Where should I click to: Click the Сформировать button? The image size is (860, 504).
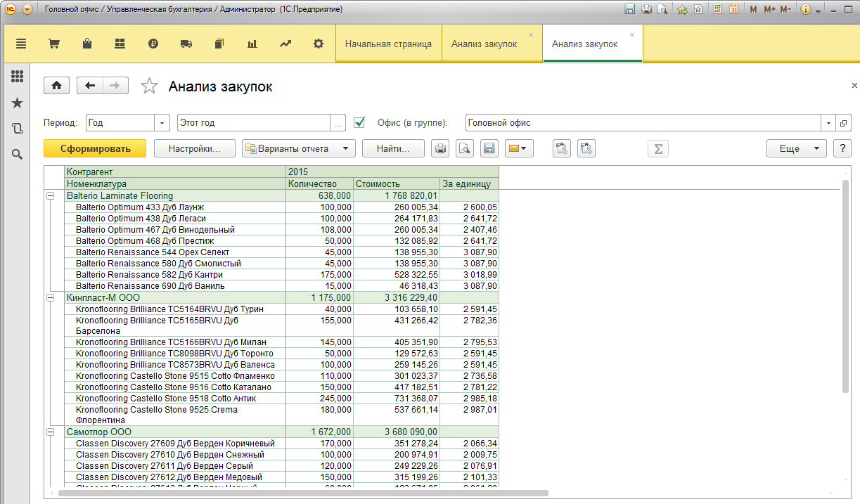pos(95,148)
